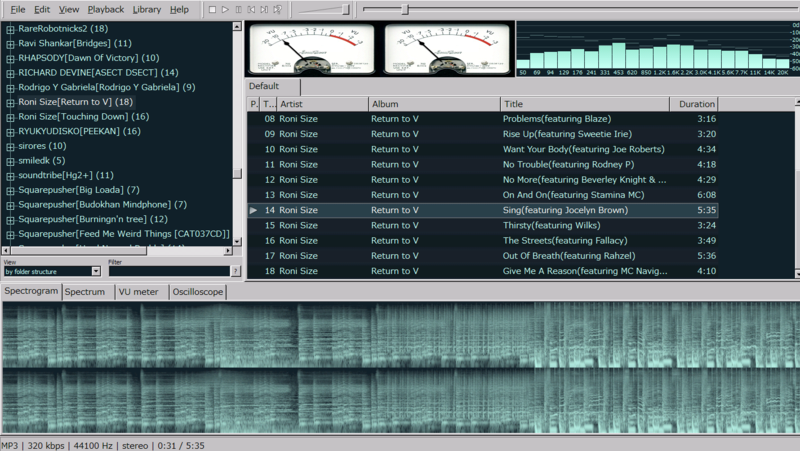This screenshot has width=800, height=451.
Task: Click the now-playing arrow on track 14
Action: 253,210
